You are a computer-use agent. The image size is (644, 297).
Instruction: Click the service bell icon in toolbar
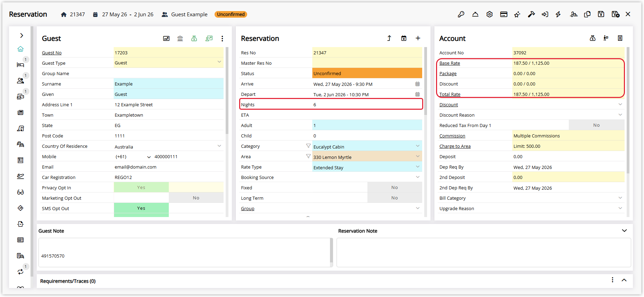pos(475,14)
